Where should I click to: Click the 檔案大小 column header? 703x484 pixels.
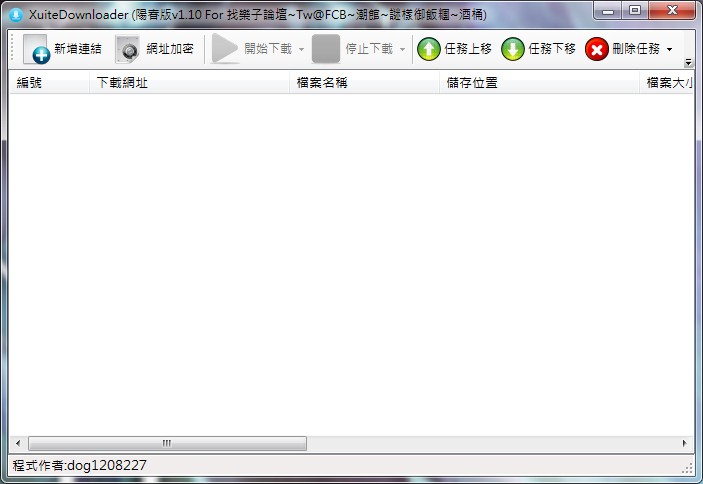coord(667,82)
